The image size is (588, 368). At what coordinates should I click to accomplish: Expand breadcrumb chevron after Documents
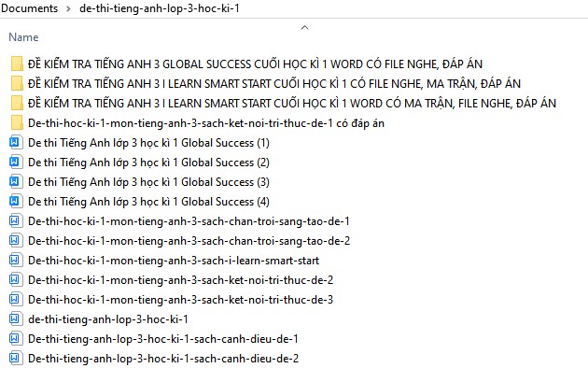pyautogui.click(x=68, y=8)
